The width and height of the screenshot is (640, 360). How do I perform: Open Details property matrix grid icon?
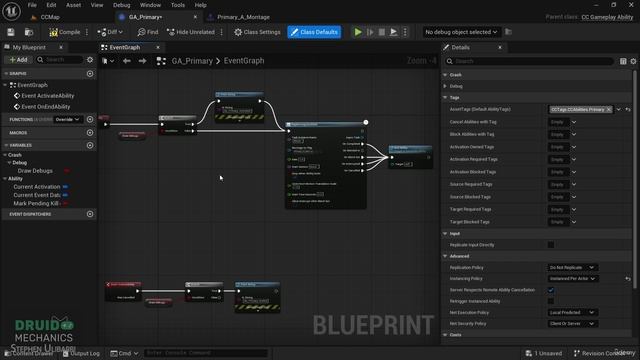click(623, 61)
